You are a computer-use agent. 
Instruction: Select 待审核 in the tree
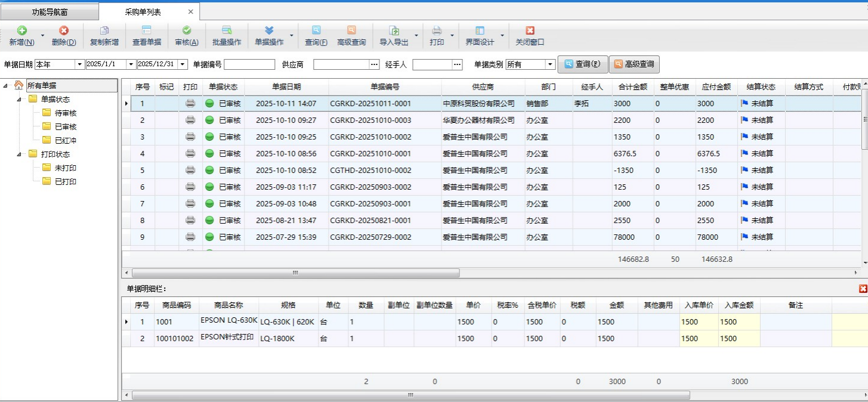pyautogui.click(x=66, y=113)
